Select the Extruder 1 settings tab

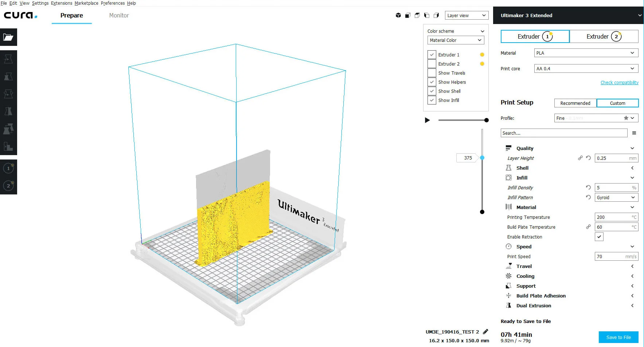point(535,36)
